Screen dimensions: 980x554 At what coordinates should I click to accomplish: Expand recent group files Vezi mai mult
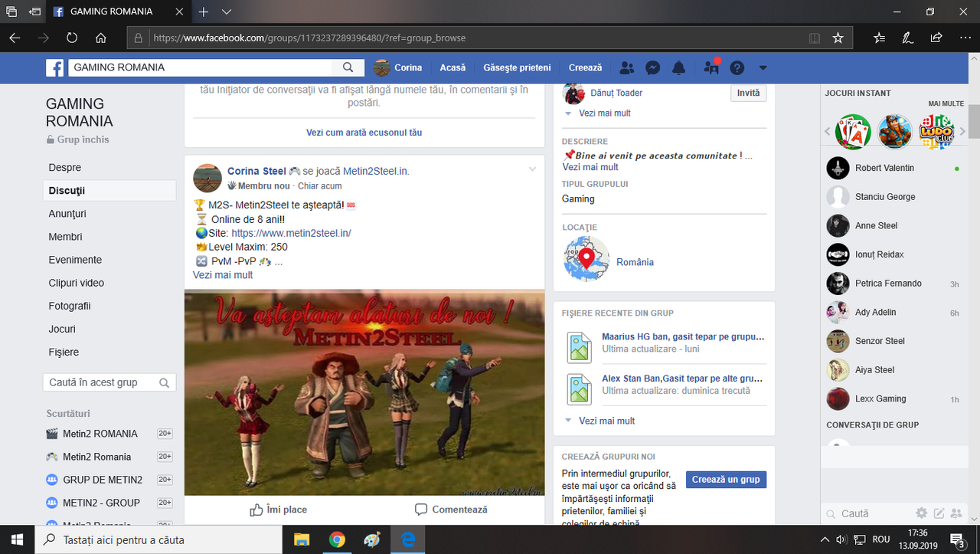pyautogui.click(x=607, y=421)
